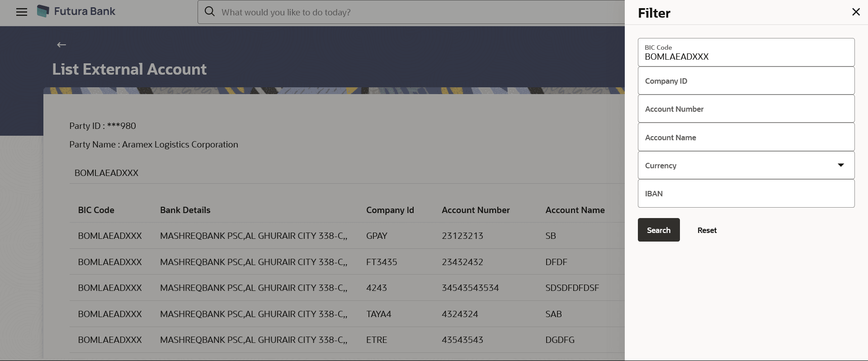
Task: Click account number 23123213
Action: (462, 236)
